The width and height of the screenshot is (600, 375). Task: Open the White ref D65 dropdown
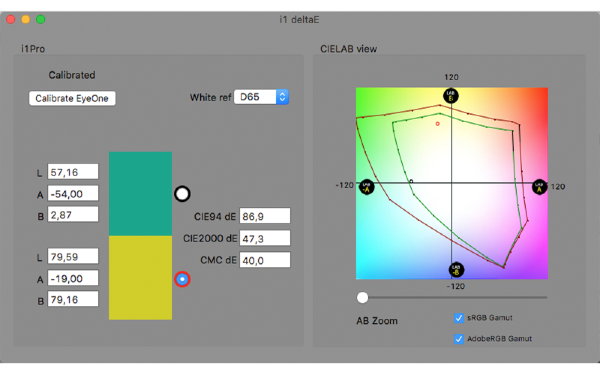point(261,97)
